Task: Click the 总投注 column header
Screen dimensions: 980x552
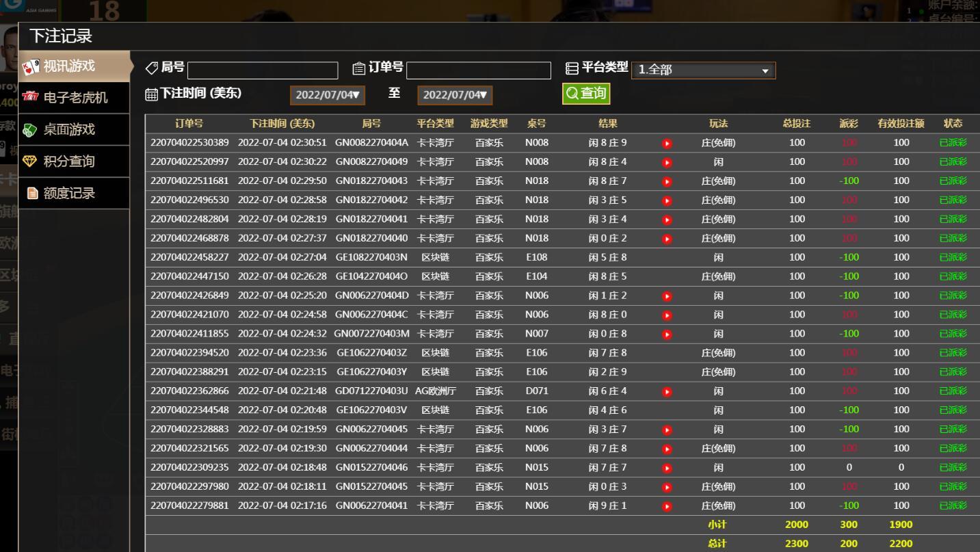Action: click(x=797, y=124)
